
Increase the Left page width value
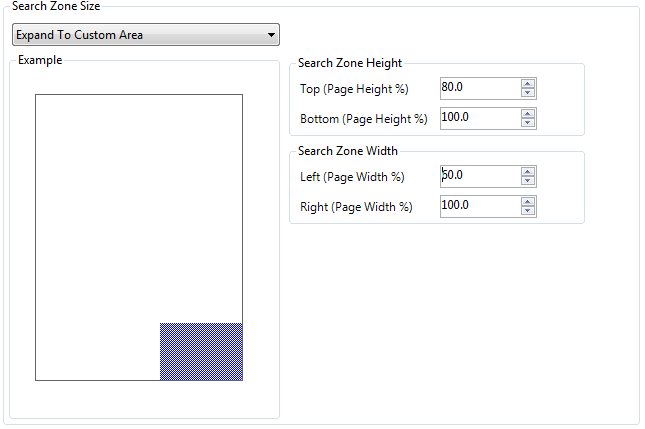pyautogui.click(x=528, y=171)
